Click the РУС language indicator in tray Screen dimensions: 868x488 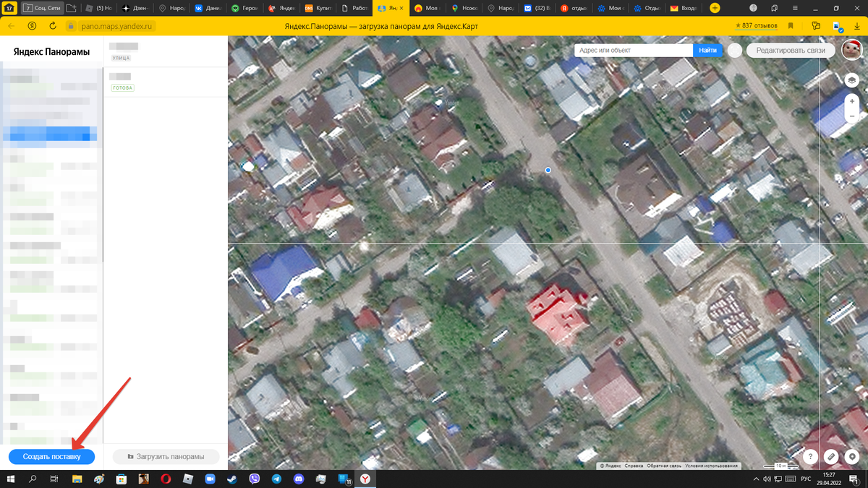click(x=806, y=479)
